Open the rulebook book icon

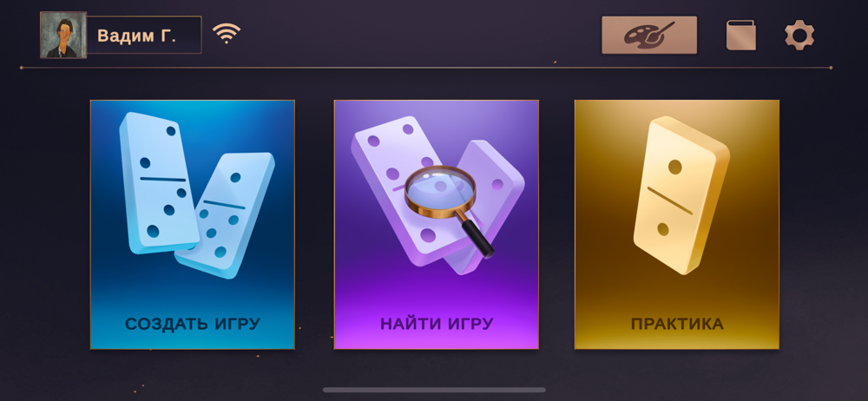[740, 35]
